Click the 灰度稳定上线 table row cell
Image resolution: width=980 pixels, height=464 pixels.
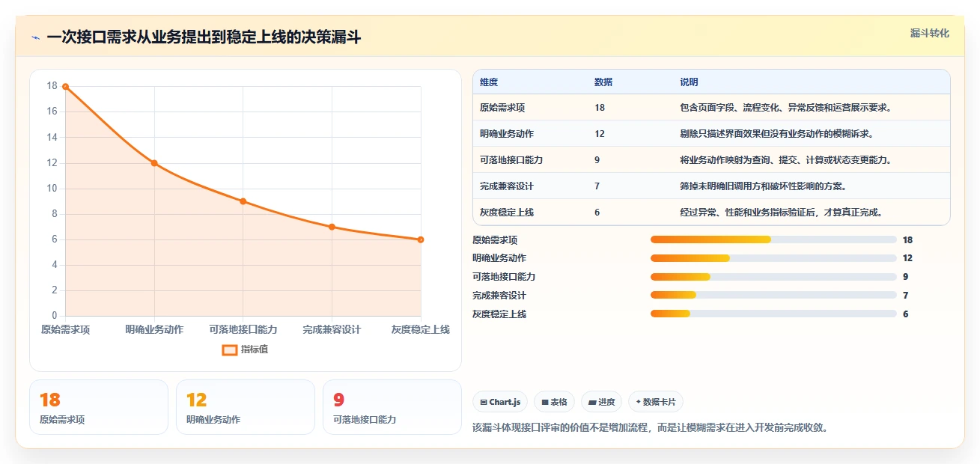click(x=507, y=213)
